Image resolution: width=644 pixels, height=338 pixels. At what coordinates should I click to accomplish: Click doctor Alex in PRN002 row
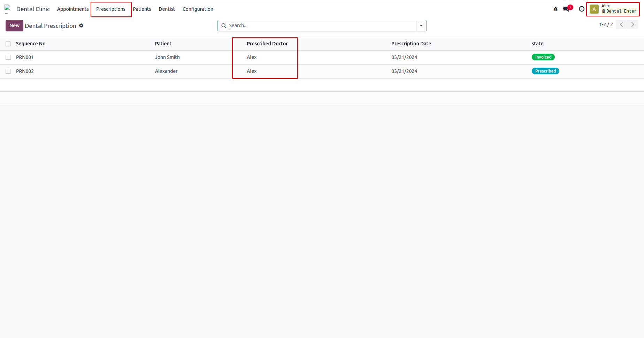[x=252, y=71]
